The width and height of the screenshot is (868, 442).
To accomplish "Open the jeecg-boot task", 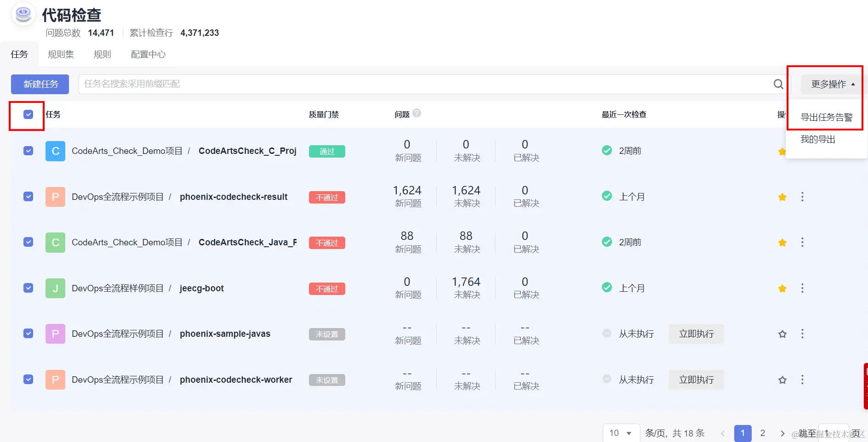I will coord(201,288).
